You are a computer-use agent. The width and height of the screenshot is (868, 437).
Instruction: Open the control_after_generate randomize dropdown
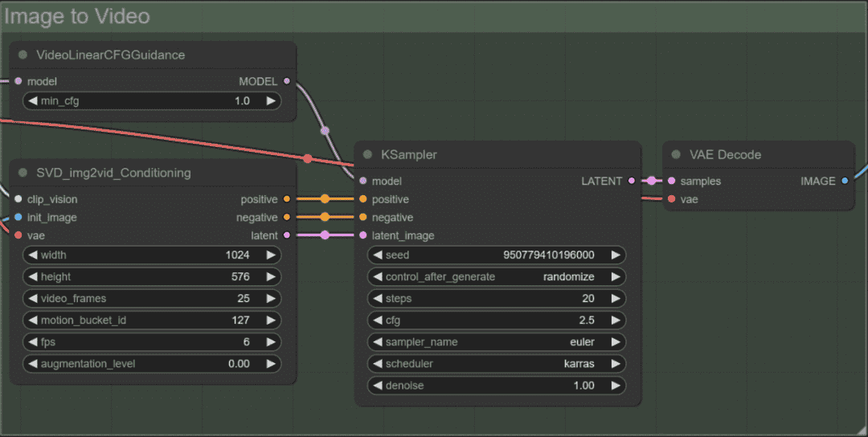497,276
